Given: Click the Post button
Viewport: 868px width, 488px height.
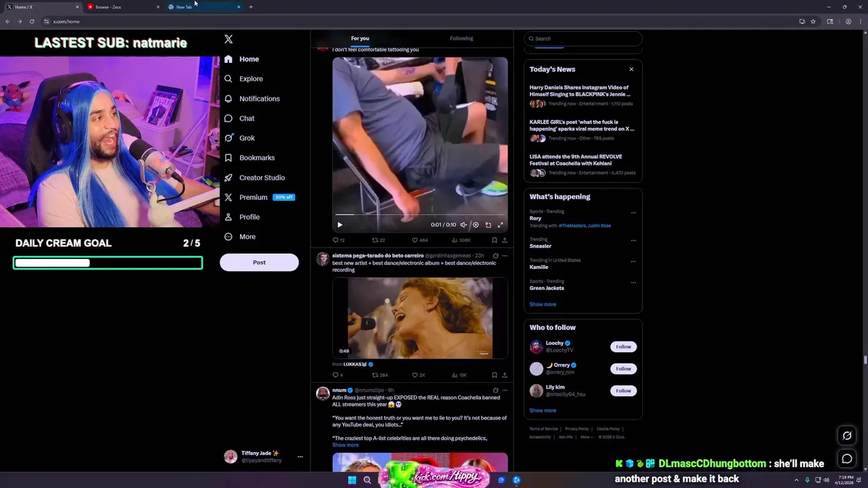Looking at the screenshot, I should coord(259,262).
